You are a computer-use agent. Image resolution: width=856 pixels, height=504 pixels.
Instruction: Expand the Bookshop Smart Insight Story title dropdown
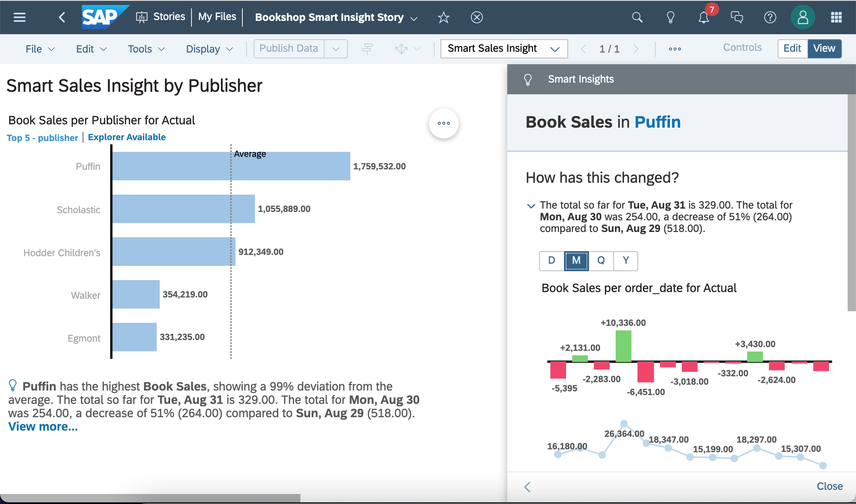[414, 18]
